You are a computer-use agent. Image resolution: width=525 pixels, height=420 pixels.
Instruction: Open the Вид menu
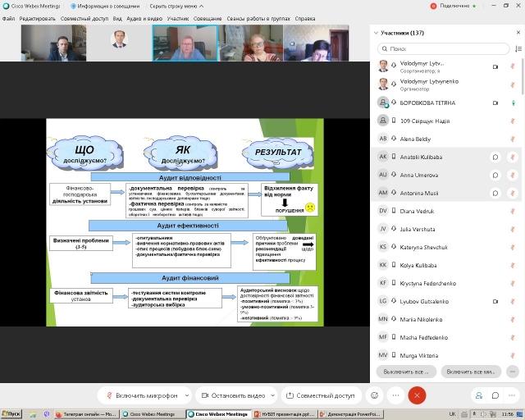tap(117, 19)
